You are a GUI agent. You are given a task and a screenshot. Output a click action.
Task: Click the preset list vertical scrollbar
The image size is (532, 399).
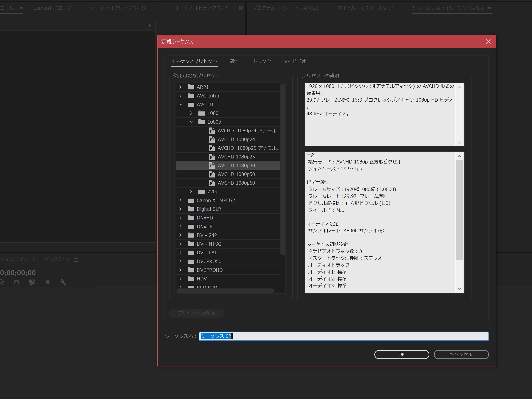pos(283,169)
